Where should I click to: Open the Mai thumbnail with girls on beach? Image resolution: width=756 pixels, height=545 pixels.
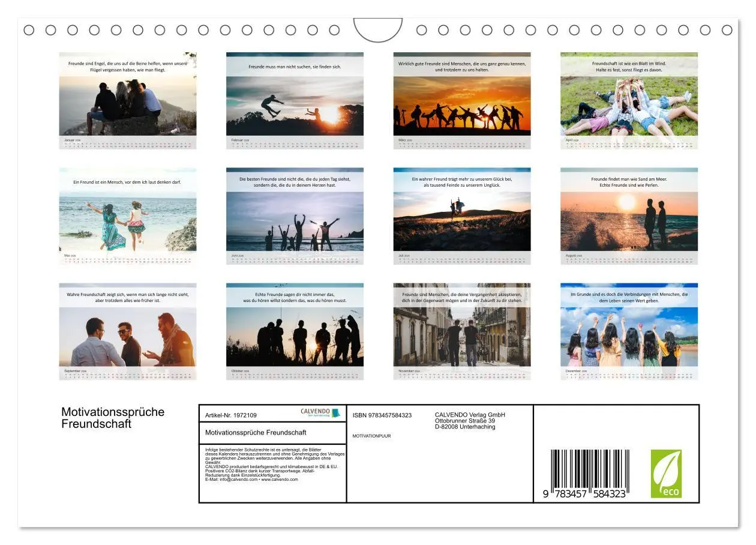127,216
